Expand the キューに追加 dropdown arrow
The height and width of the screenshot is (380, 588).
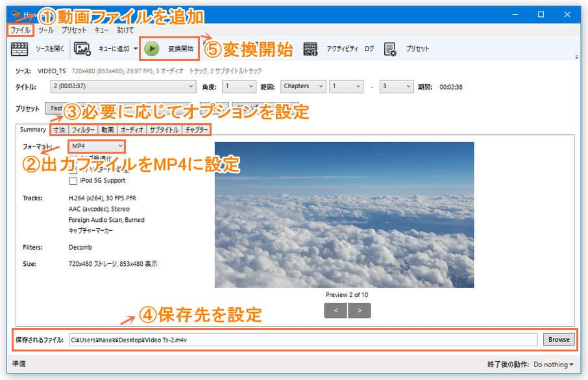[136, 49]
